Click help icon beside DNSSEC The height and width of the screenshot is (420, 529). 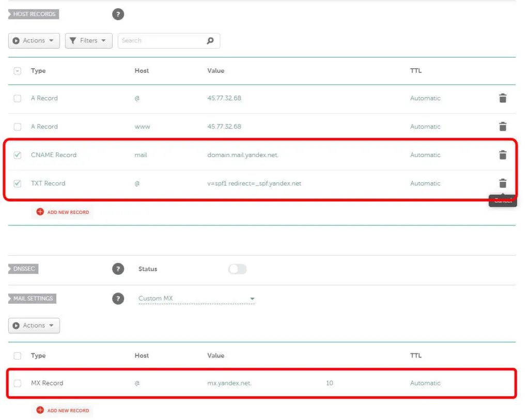118,269
